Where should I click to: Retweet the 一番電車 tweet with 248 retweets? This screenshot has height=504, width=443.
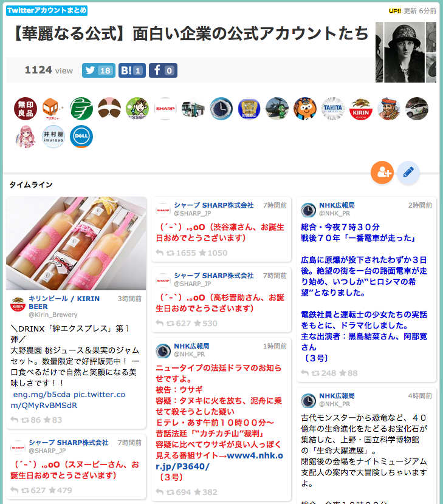click(x=324, y=373)
